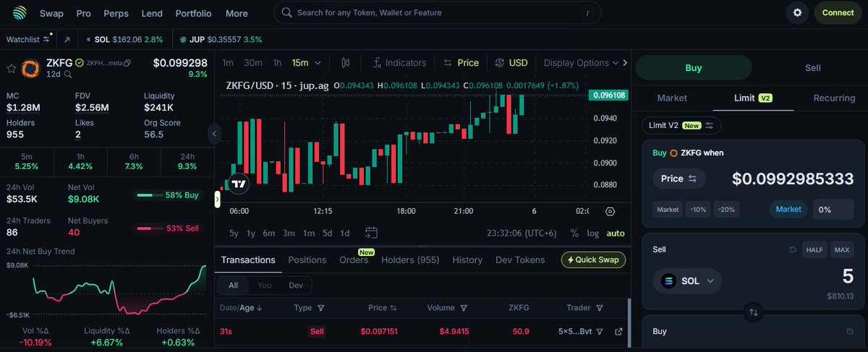Click MAX balance button
This screenshot has height=352, width=868.
coord(842,250)
